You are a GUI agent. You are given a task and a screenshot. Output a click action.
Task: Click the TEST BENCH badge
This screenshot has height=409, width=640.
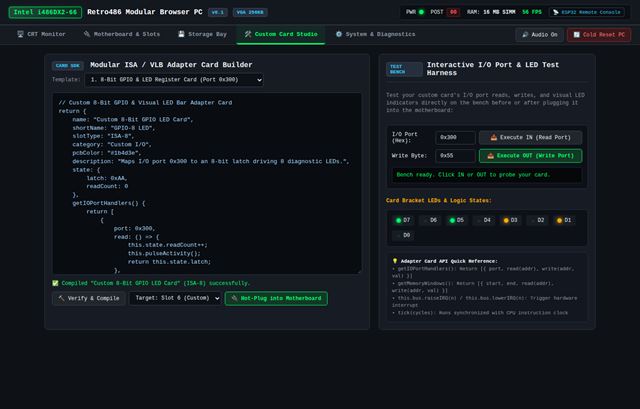click(404, 69)
